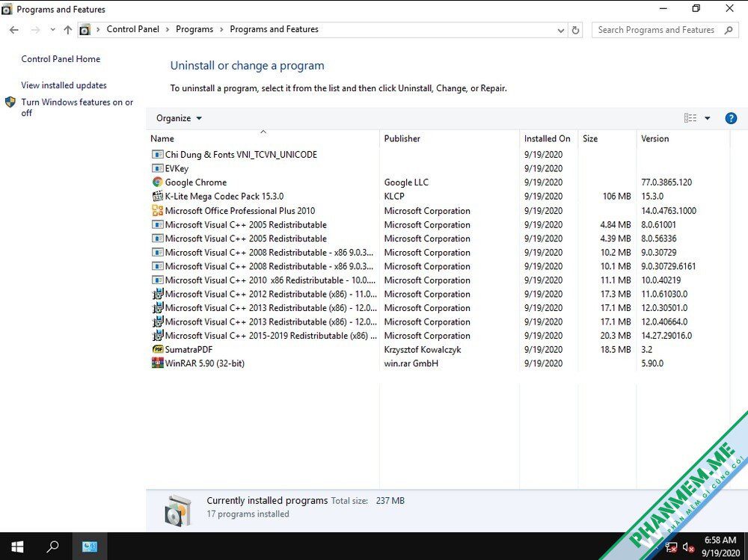Click the WinRAR 5.90 program icon

157,363
